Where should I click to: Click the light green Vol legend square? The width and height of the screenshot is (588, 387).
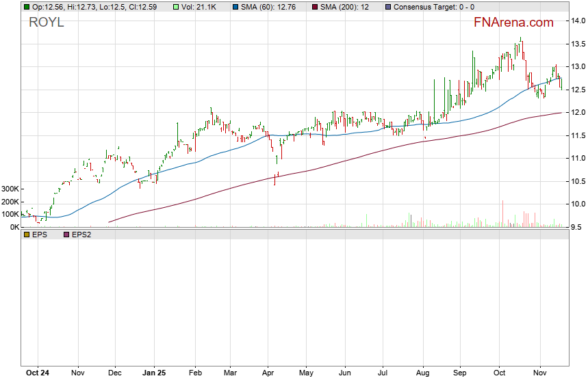[x=175, y=7]
